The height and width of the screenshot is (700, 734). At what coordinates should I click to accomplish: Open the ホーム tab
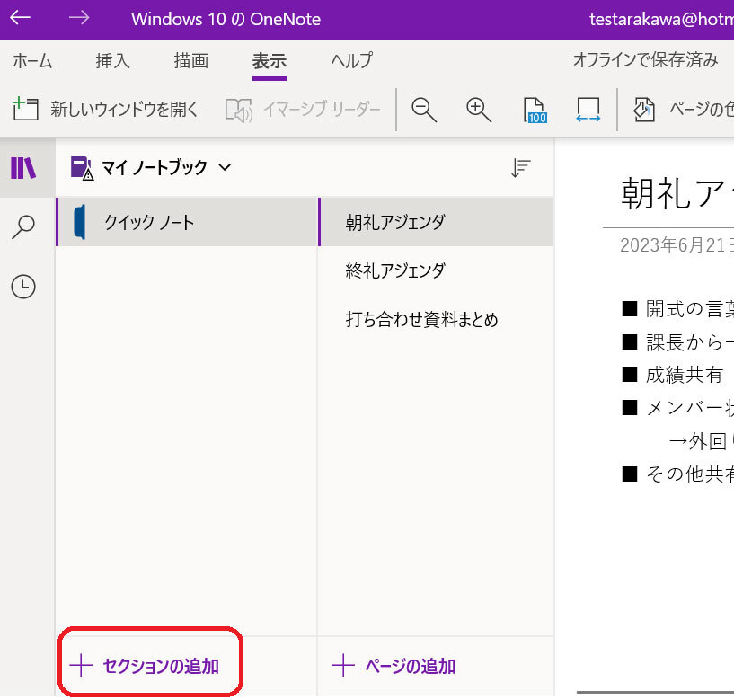[x=32, y=61]
